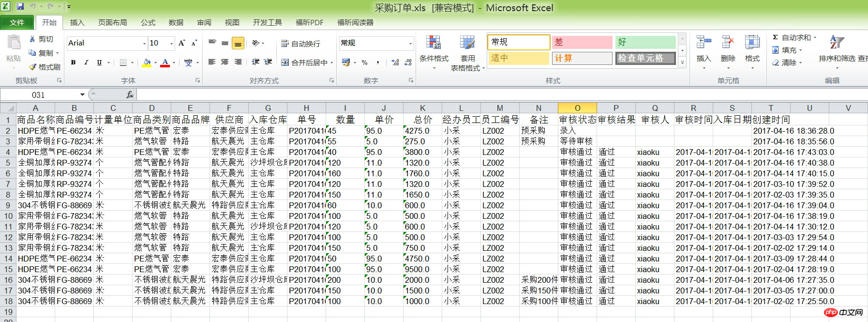Viewport: 868px width, 322px height.
Task: Switch to the 公式 (Formulas) tab
Action: coord(148,22)
